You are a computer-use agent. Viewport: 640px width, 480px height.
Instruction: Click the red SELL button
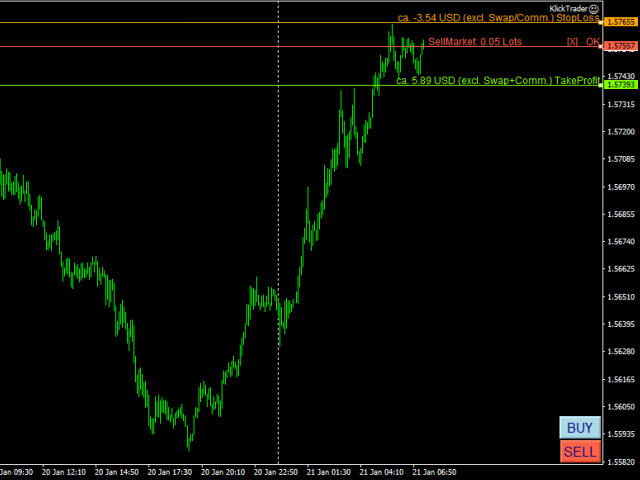pos(580,451)
